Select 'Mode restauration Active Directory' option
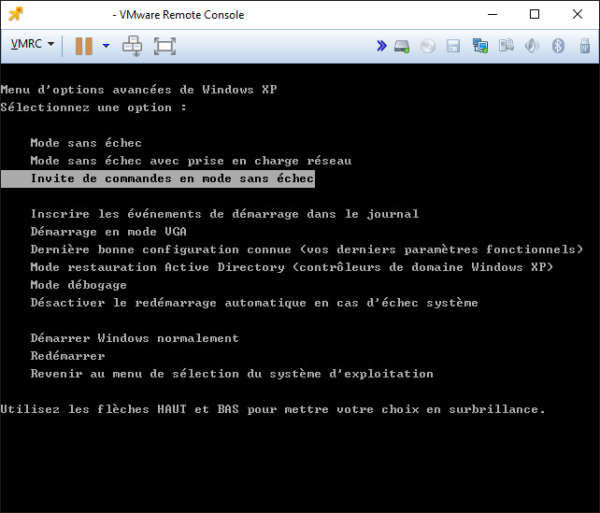The height and width of the screenshot is (513, 600). click(292, 267)
